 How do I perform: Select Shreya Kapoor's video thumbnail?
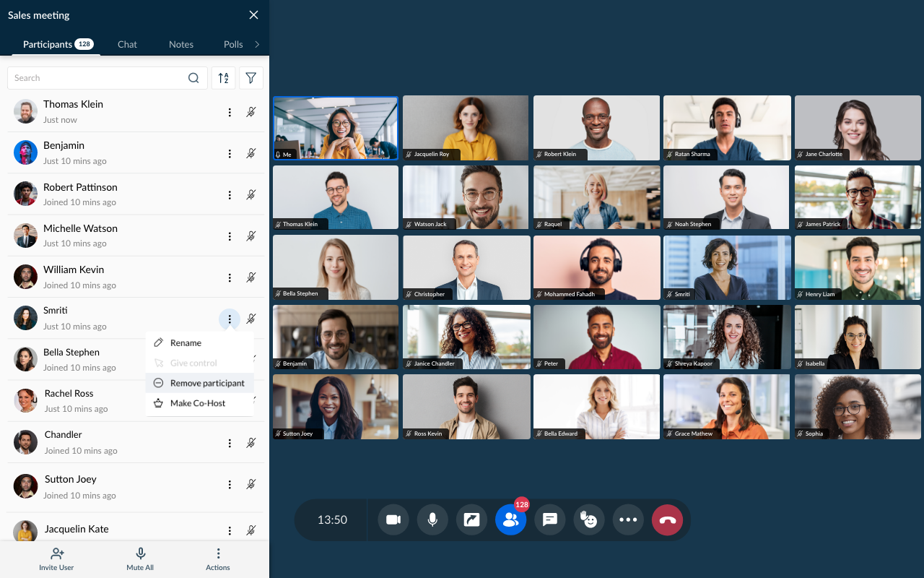tap(726, 337)
